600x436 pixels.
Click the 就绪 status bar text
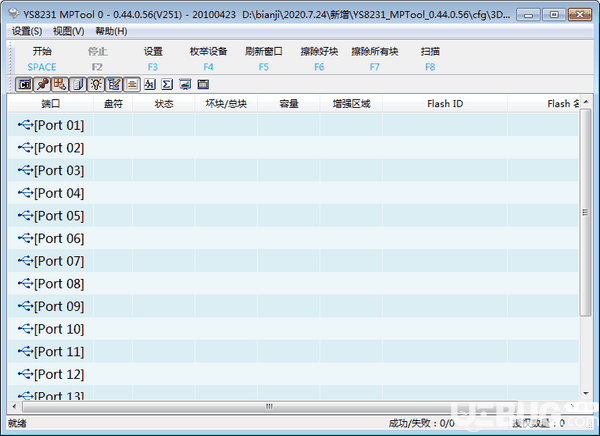17,423
